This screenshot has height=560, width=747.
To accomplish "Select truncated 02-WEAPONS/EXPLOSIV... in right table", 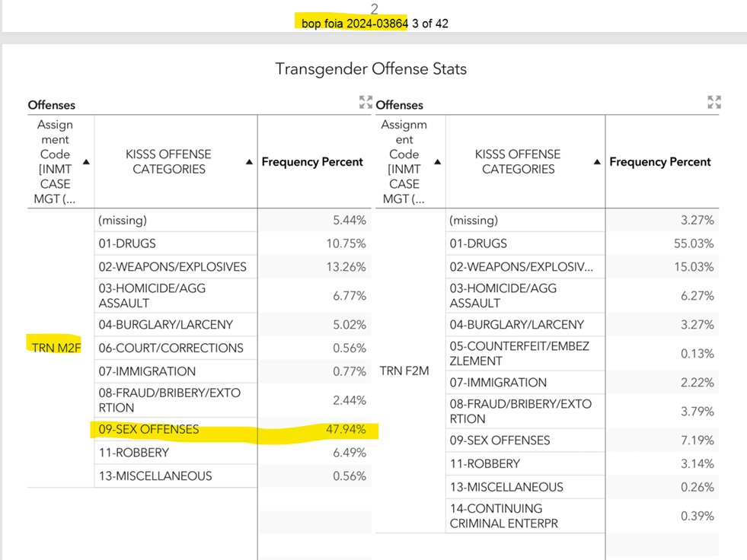I will point(521,267).
